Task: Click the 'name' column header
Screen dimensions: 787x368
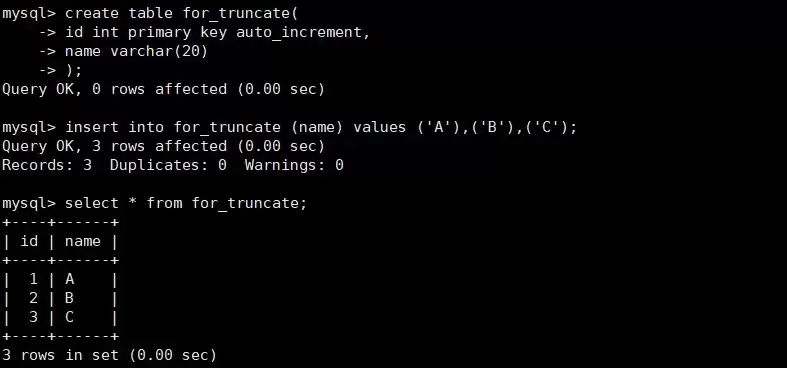Action: click(83, 241)
